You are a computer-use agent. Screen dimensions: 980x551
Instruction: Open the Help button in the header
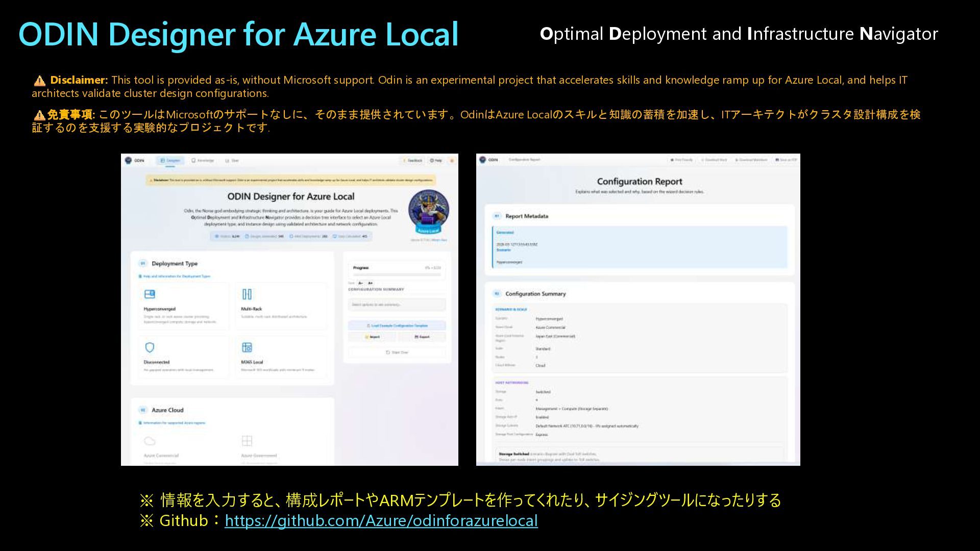click(436, 161)
